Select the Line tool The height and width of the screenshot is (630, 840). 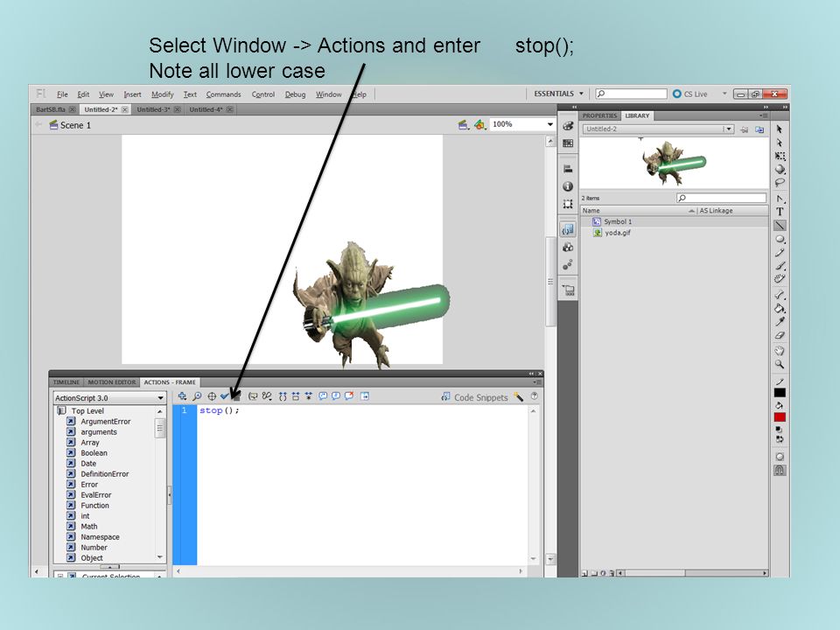click(x=780, y=226)
